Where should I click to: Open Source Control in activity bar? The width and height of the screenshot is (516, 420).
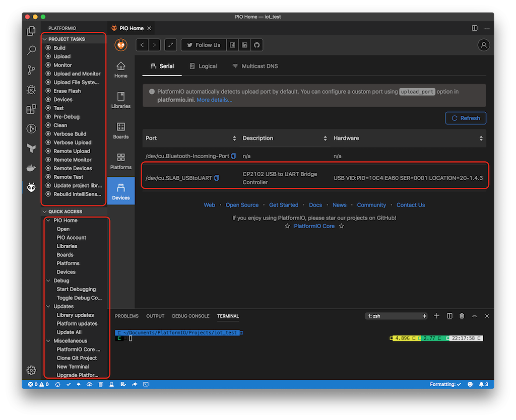[x=31, y=69]
